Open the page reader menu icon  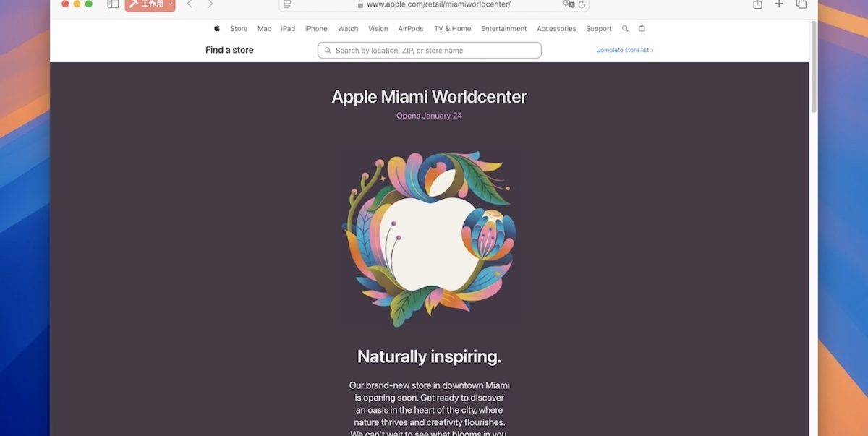point(287,4)
